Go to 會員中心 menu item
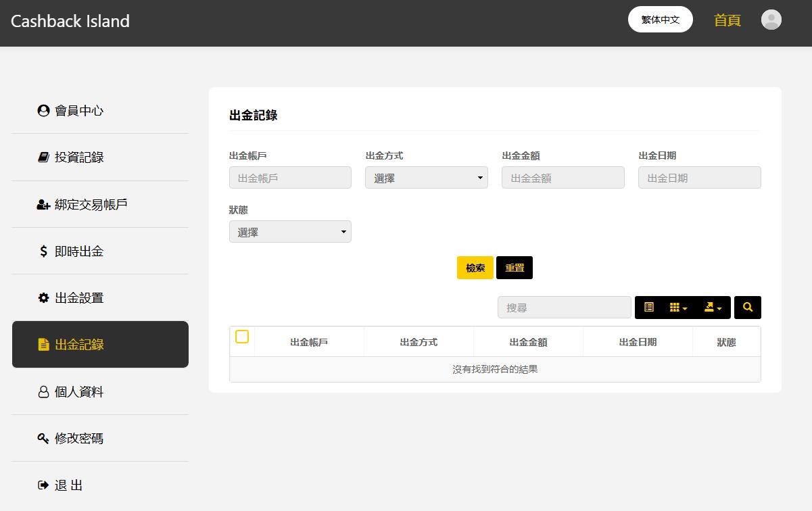The image size is (812, 511). point(100,110)
